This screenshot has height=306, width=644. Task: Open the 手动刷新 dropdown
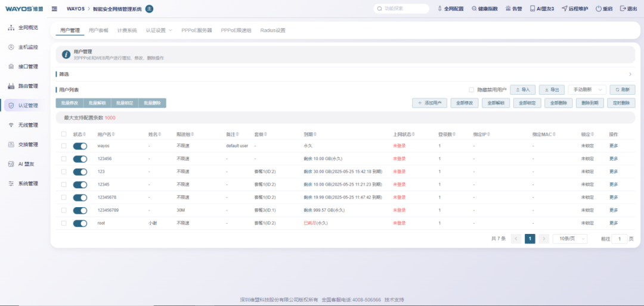[x=587, y=89]
